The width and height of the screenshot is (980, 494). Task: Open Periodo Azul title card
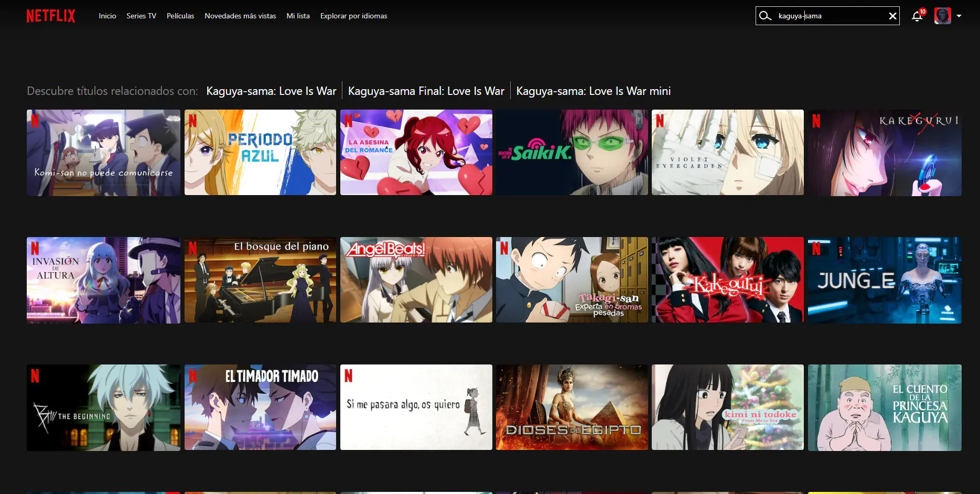(x=260, y=153)
